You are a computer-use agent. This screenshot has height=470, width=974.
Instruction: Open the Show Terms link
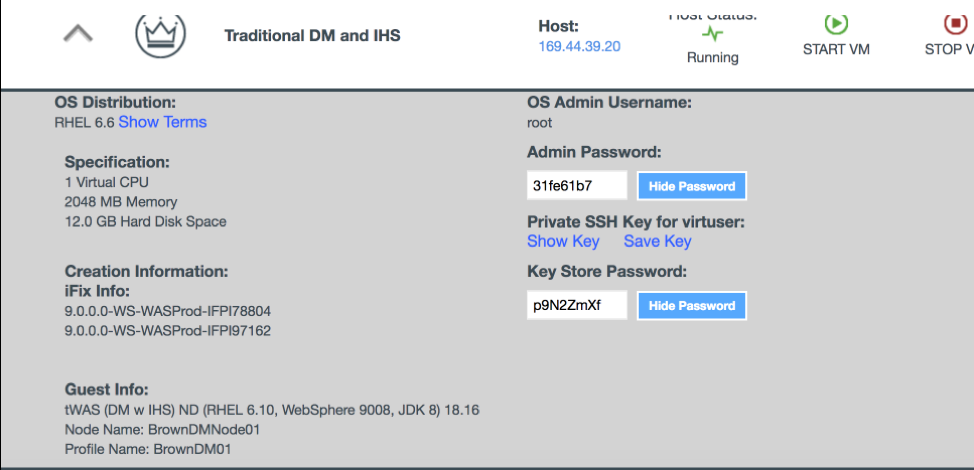click(162, 122)
